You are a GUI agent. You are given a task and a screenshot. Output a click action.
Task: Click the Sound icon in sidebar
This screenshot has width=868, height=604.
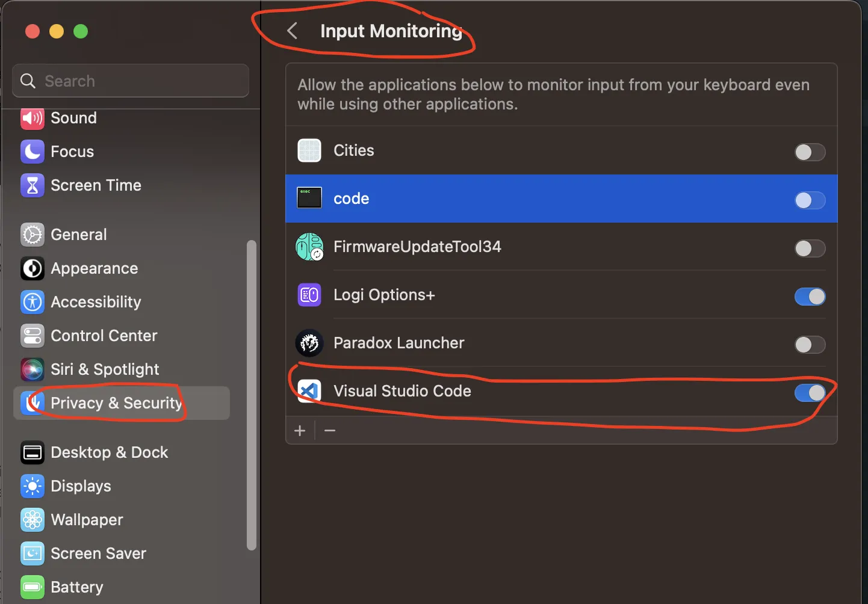[33, 118]
